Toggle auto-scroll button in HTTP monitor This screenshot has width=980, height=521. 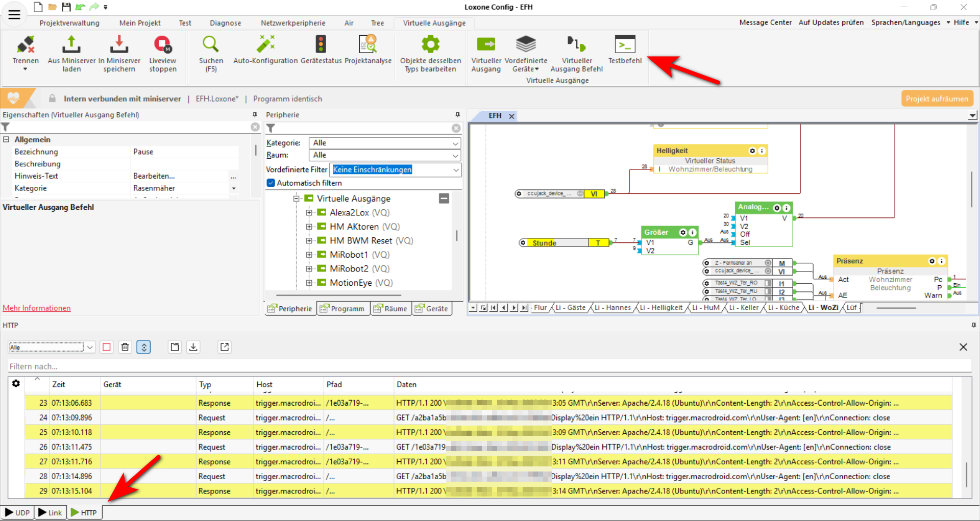144,347
